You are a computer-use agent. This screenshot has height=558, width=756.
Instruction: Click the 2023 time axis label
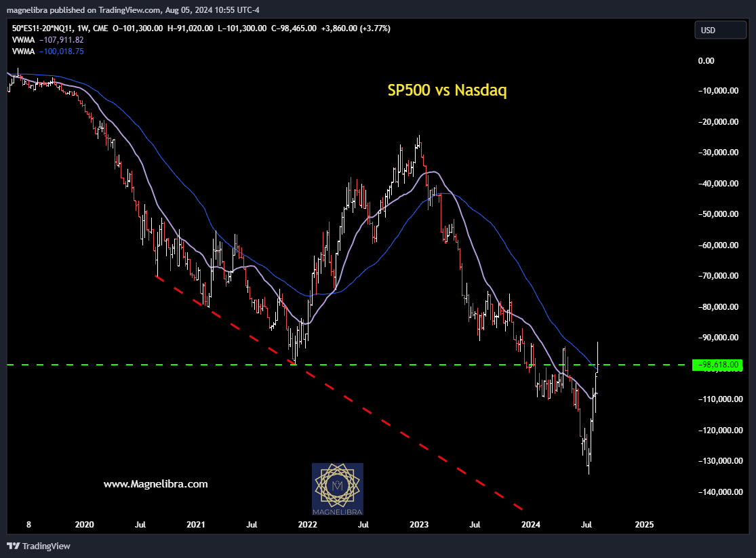[x=419, y=524]
